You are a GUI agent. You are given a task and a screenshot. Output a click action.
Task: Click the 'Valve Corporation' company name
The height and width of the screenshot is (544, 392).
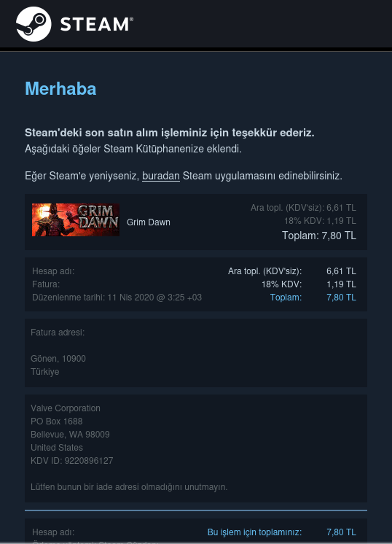click(66, 408)
